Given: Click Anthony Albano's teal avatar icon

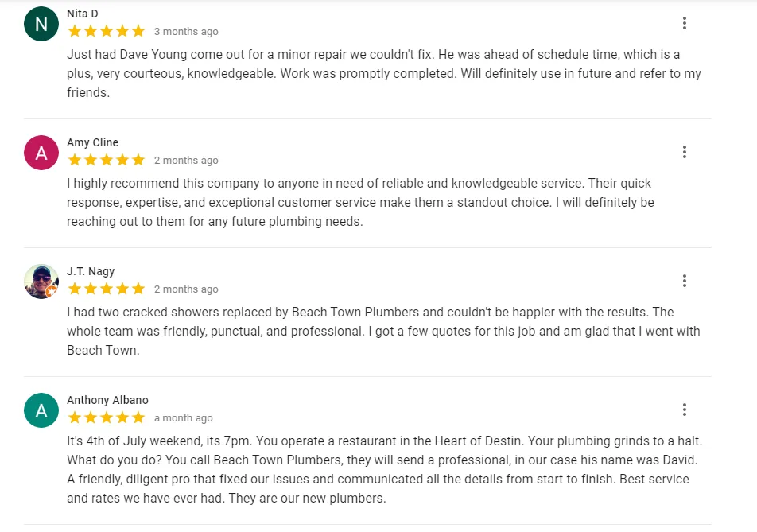Looking at the screenshot, I should 41,410.
